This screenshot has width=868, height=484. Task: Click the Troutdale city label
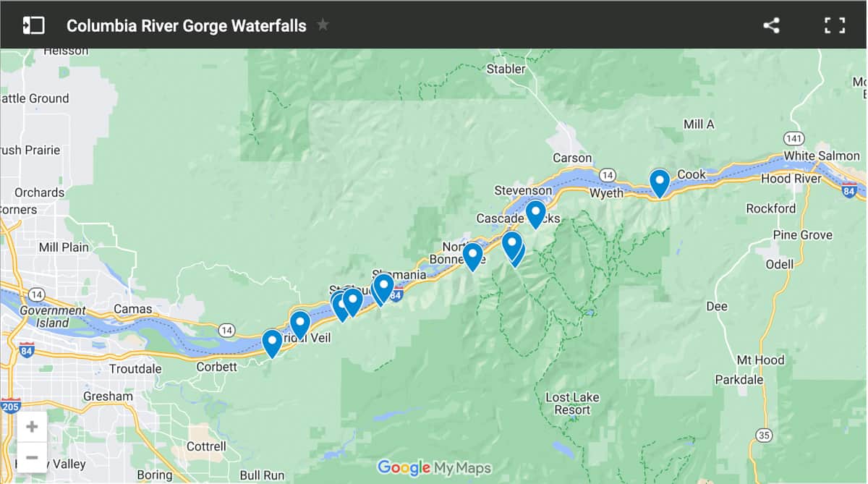[135, 369]
